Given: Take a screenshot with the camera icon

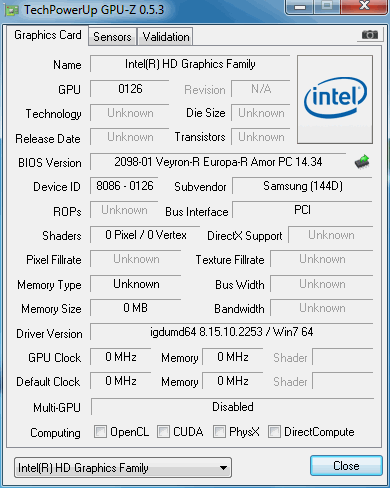Looking at the screenshot, I should 370,34.
